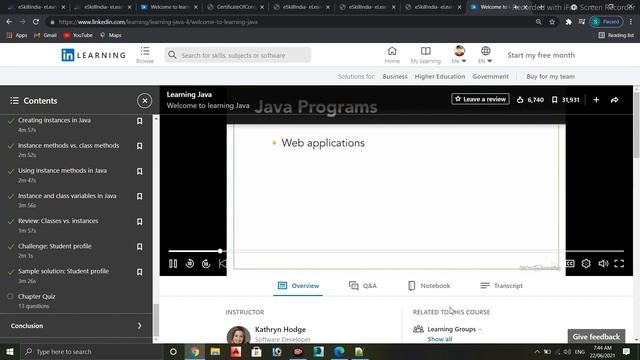This screenshot has width=640, height=360.
Task: Open Review: Classes vs. instances lesson
Action: click(58, 221)
